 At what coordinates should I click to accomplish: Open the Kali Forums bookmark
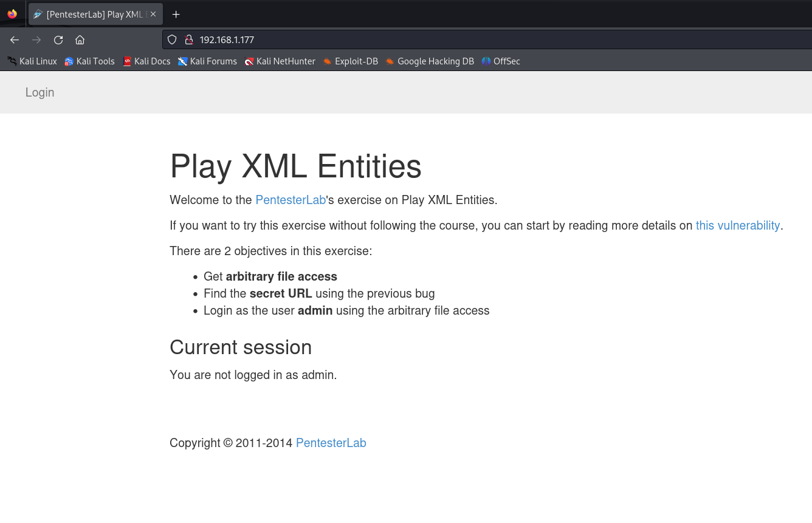(207, 61)
